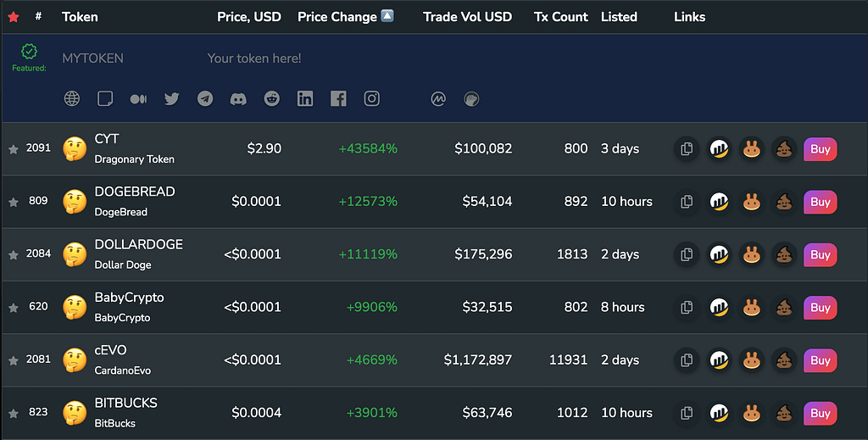Copy the DOLLARDOGE contract address
Viewport: 868px width, 440px height.
687,254
